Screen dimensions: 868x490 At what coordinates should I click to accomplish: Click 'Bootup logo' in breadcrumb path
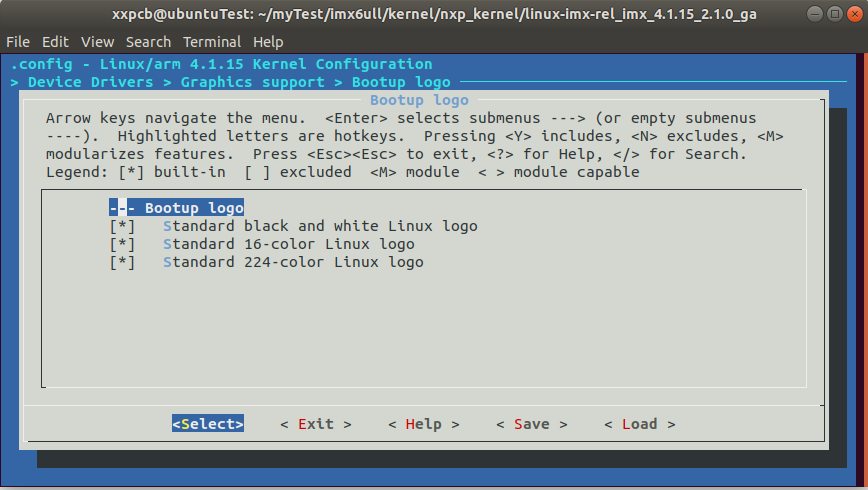pos(401,82)
